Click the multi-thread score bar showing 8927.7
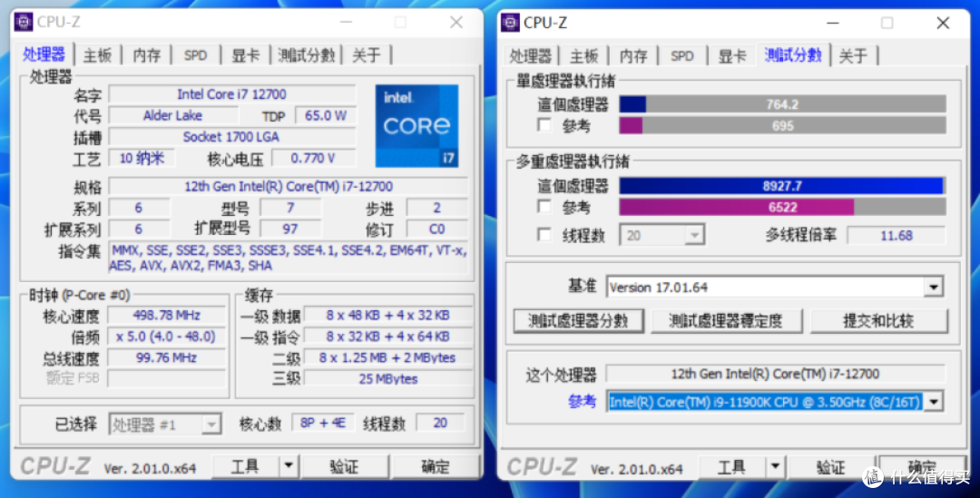The width and height of the screenshot is (980, 498). pos(782,186)
